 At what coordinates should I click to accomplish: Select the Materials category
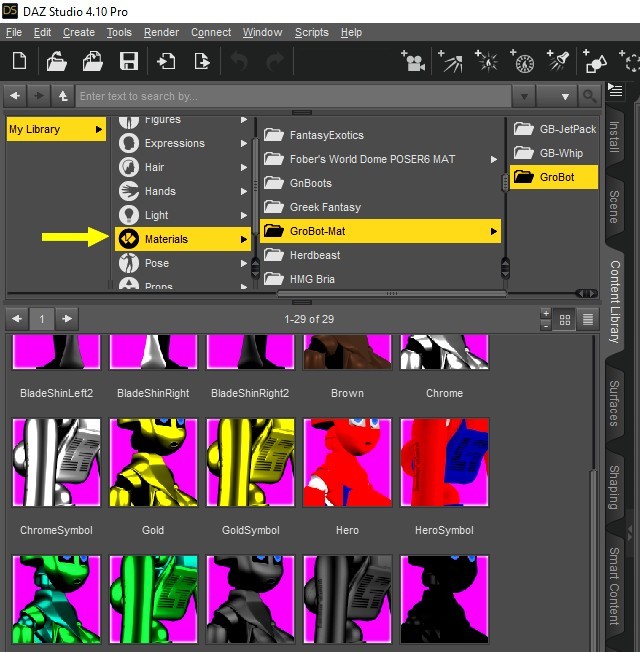[x=183, y=239]
